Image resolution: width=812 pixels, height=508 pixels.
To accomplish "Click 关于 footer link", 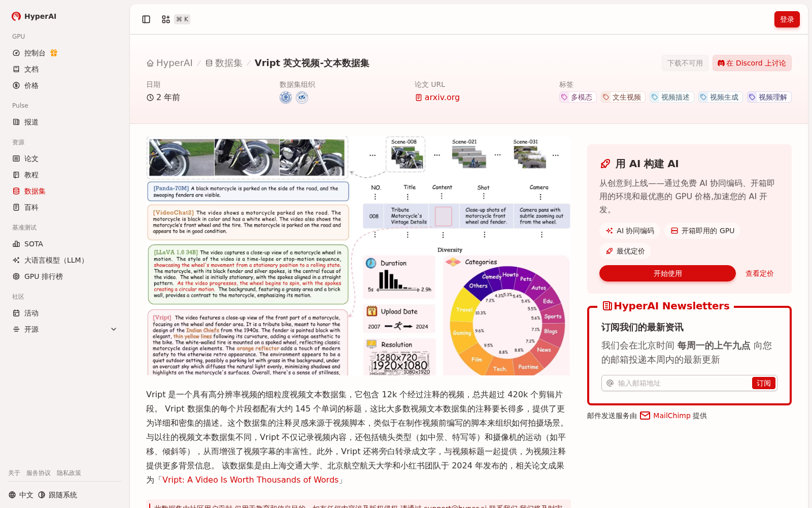I will pyautogui.click(x=14, y=473).
